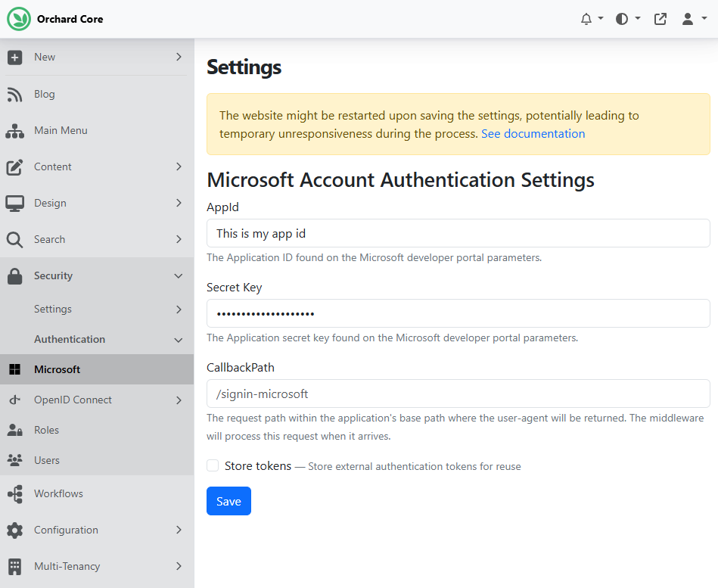
Task: Open the Security menu label
Action: (x=53, y=275)
